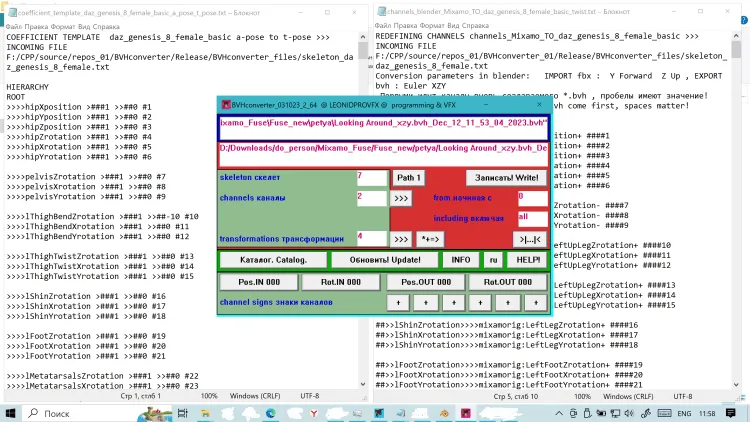Click the *+=> button
Screen dimensions: 750x422
click(x=430, y=239)
